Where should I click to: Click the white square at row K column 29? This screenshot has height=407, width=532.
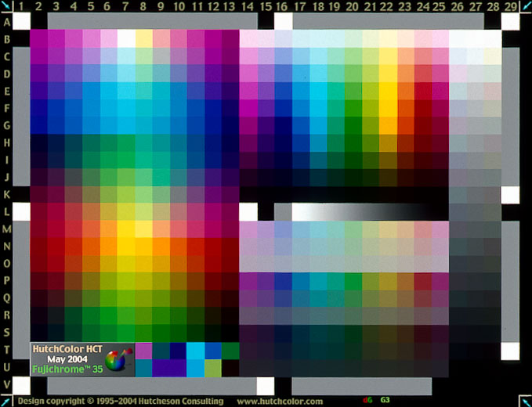[x=510, y=195]
